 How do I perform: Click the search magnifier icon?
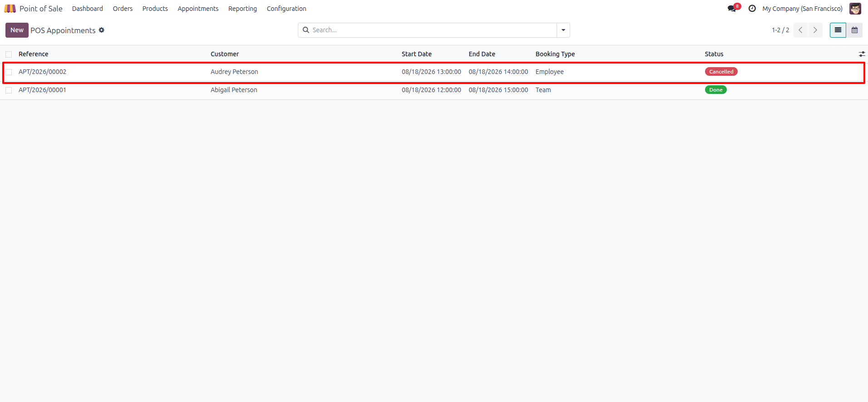point(306,30)
